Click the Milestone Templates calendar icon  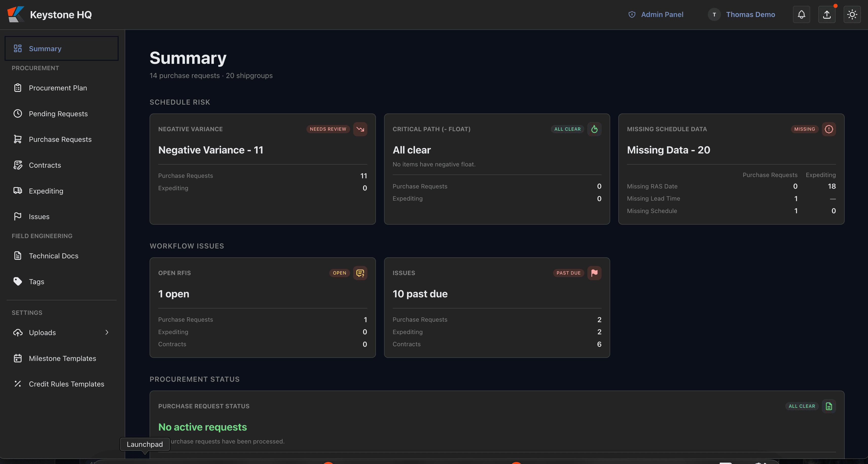tap(17, 358)
